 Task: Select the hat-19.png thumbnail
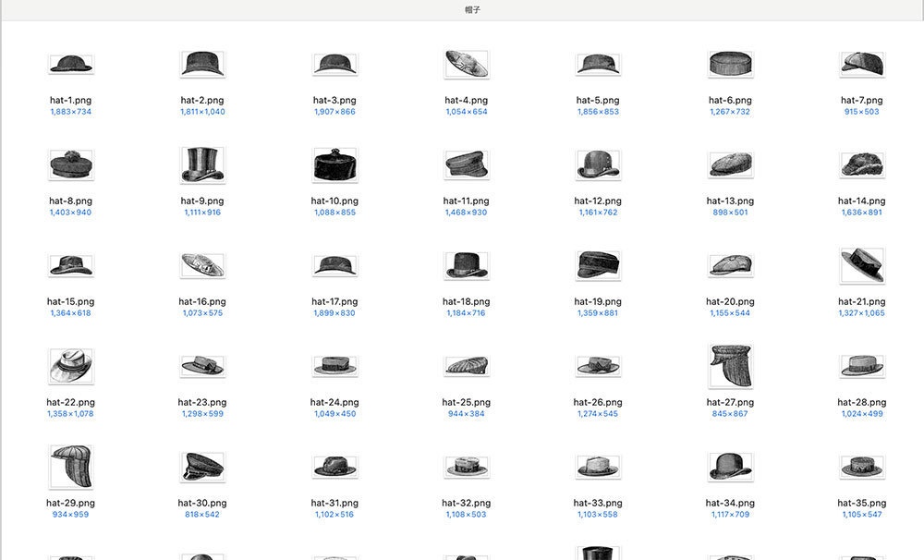[598, 265]
